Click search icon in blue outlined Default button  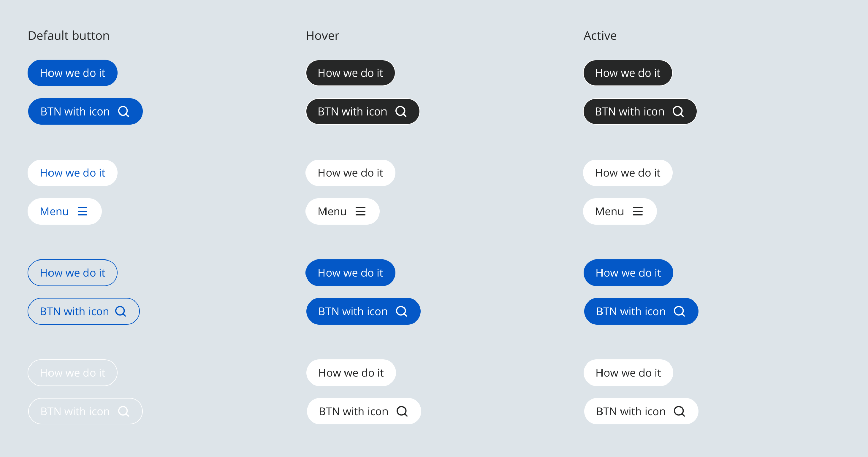point(121,311)
